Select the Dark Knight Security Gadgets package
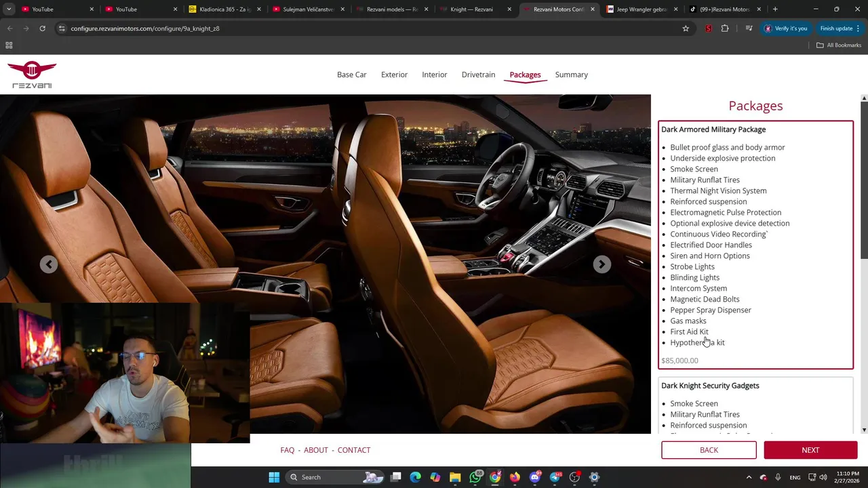Screen dimensions: 868x488 point(755,405)
